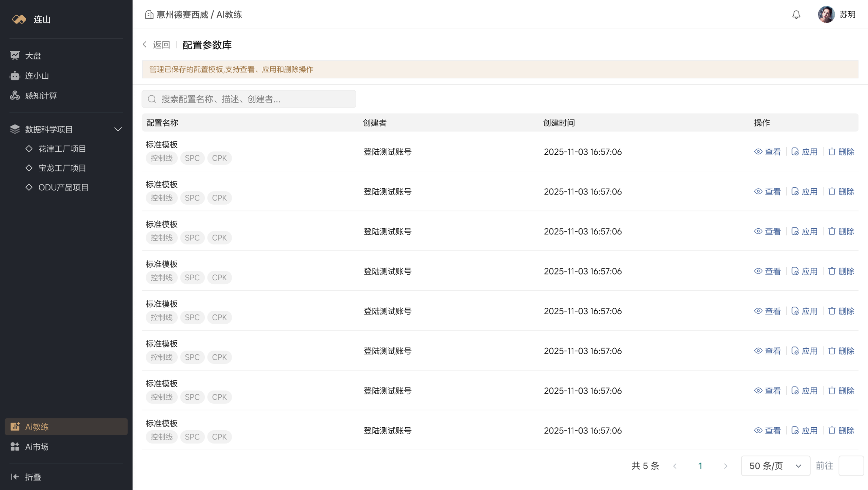Viewport: 868px width, 490px height.
Task: Open the notification bell
Action: click(796, 15)
